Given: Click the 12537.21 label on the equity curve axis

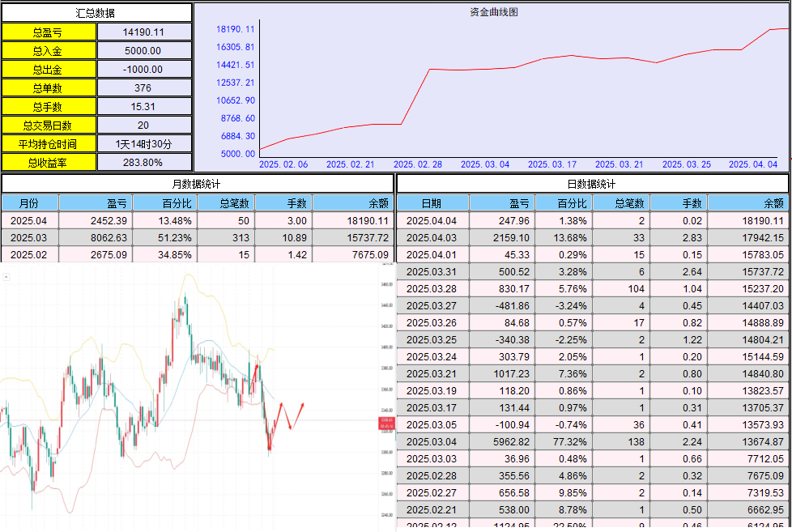Looking at the screenshot, I should click(236, 83).
